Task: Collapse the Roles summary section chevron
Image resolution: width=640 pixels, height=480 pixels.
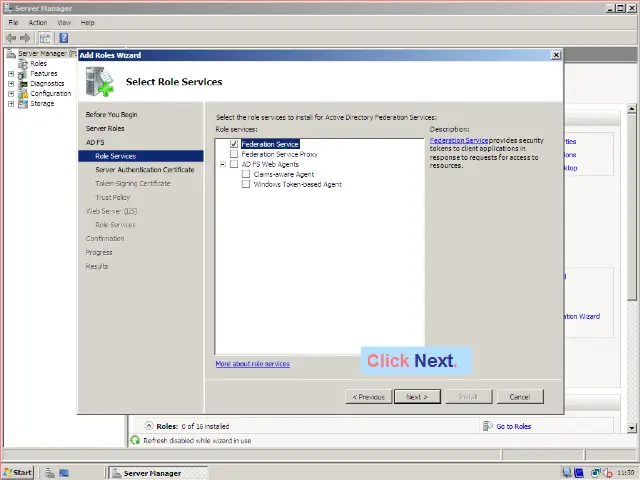Action: pos(149,426)
